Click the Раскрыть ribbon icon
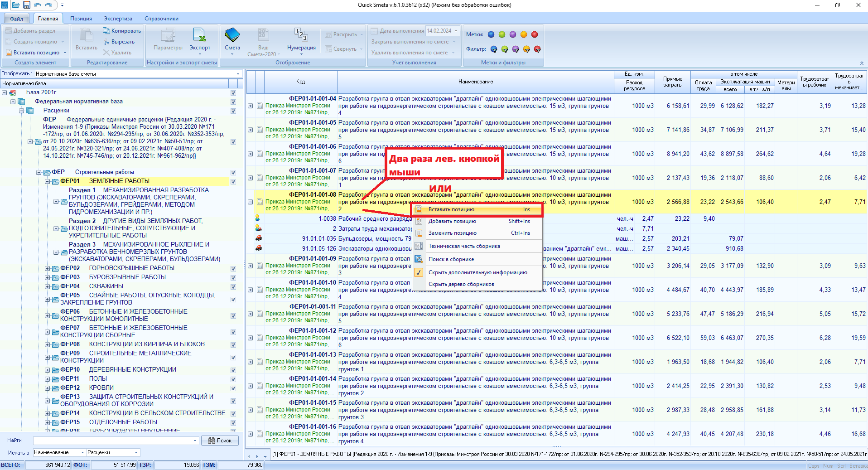This screenshot has height=470, width=868. pyautogui.click(x=328, y=34)
